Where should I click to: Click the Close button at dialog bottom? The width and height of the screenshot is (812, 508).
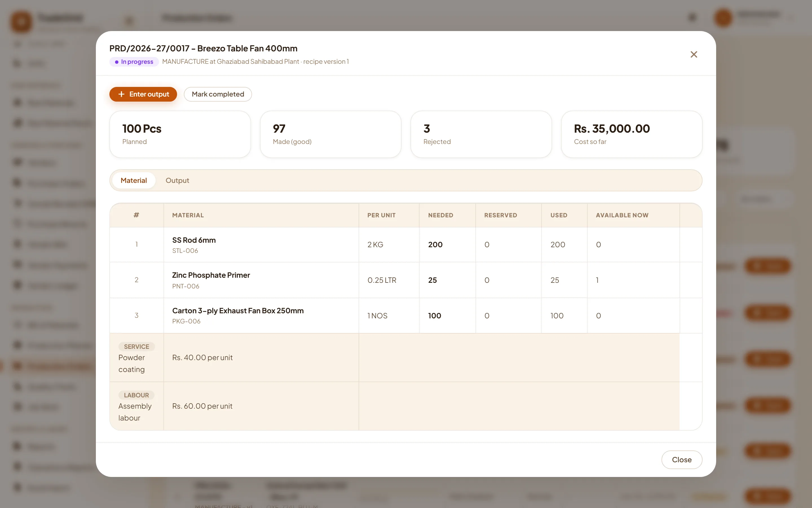681,460
